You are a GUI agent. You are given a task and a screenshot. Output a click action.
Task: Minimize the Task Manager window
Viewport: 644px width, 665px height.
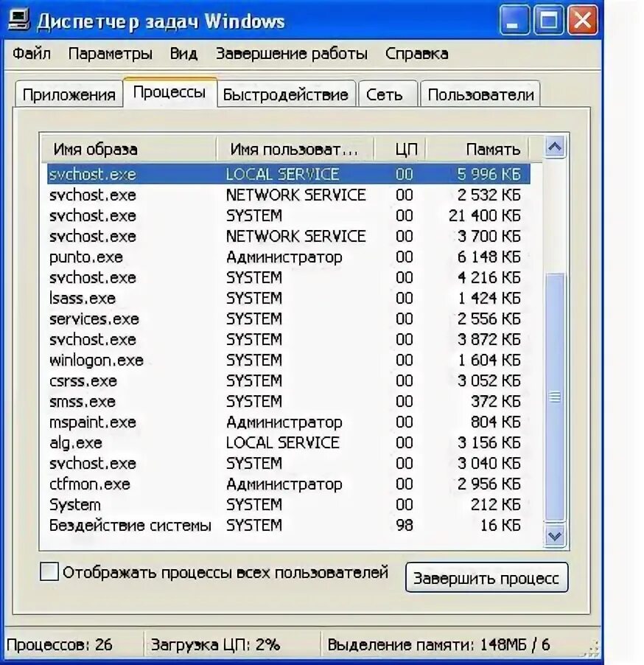pos(514,20)
